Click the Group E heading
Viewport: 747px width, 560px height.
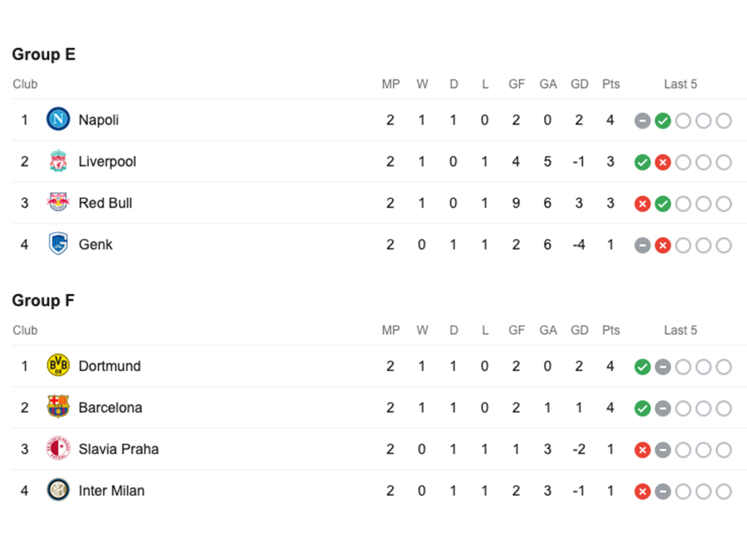pos(44,54)
